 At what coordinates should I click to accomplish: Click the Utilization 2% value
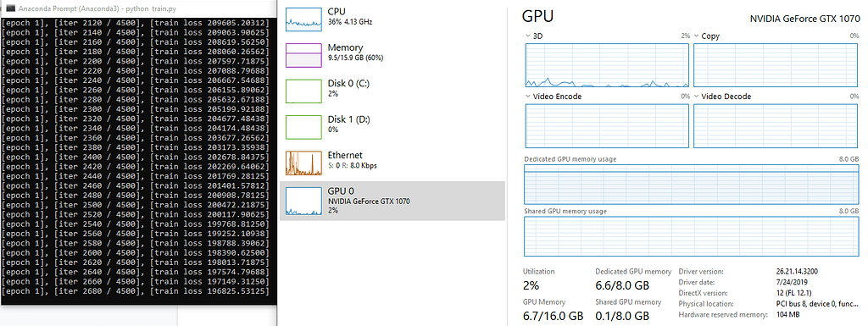(531, 285)
